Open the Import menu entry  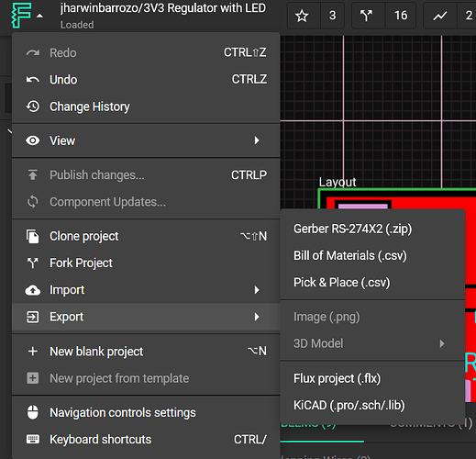146,290
